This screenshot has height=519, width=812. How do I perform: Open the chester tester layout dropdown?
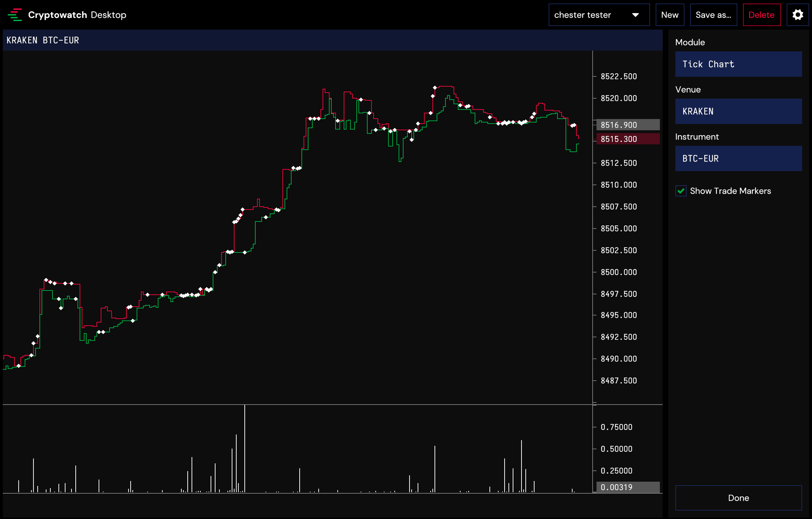599,15
